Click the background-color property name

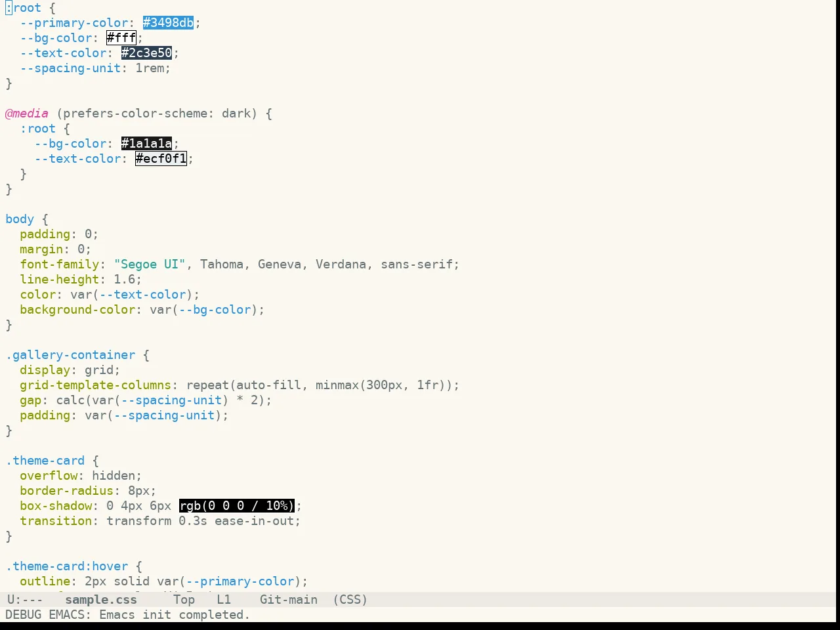[77, 310]
